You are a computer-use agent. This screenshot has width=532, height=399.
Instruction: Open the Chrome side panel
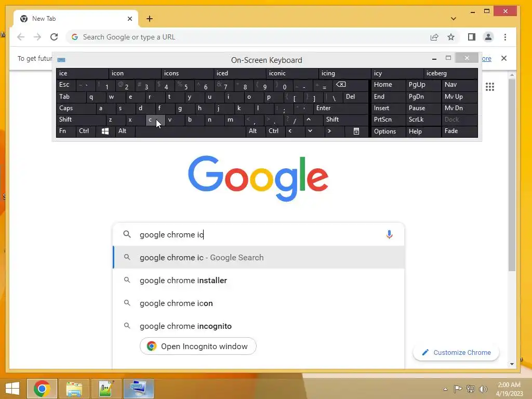(x=472, y=37)
